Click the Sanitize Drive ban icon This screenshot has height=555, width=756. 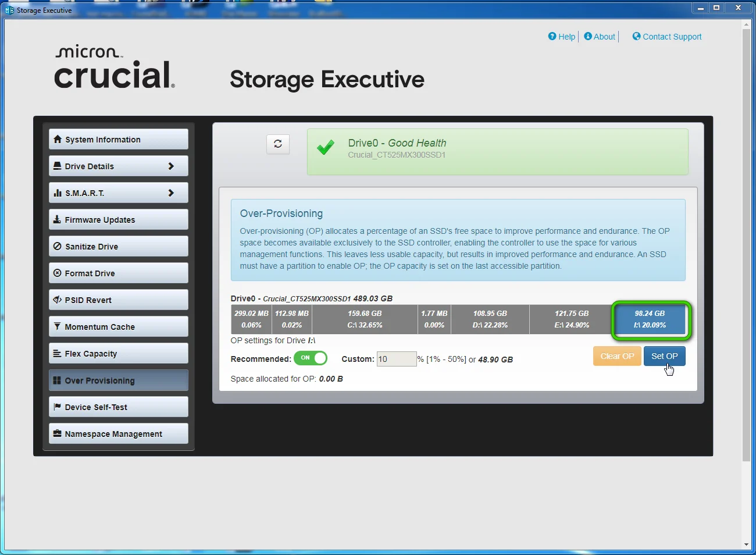(x=58, y=247)
